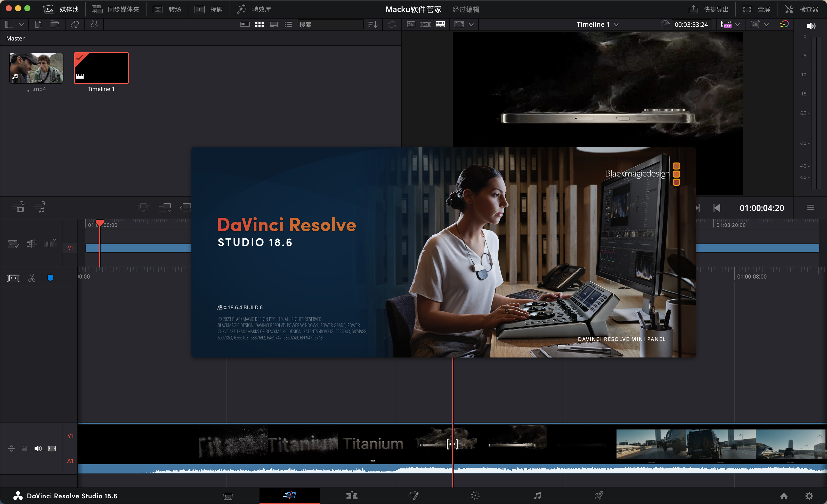Open the audio trim icon with arrow
This screenshot has height=504, width=827.
point(50,243)
